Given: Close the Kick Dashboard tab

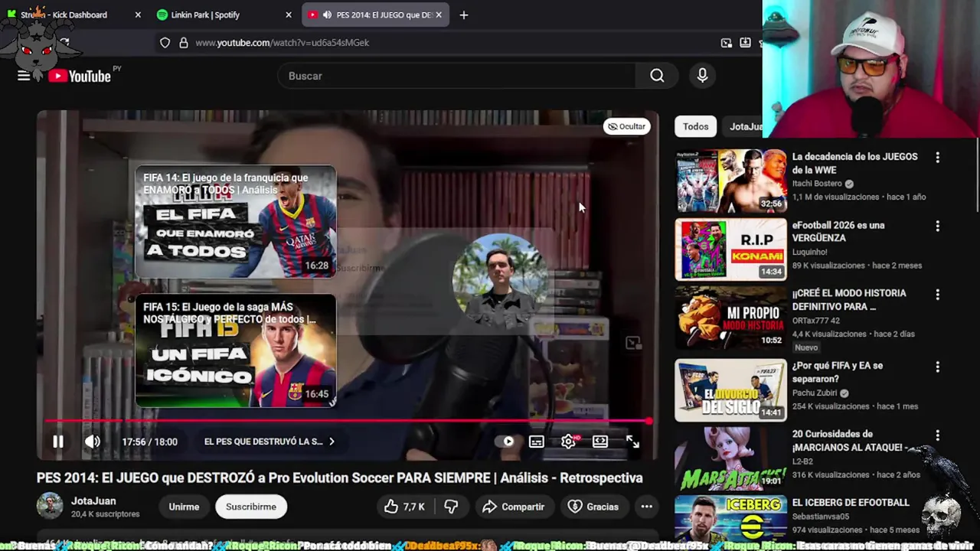Looking at the screenshot, I should (138, 15).
